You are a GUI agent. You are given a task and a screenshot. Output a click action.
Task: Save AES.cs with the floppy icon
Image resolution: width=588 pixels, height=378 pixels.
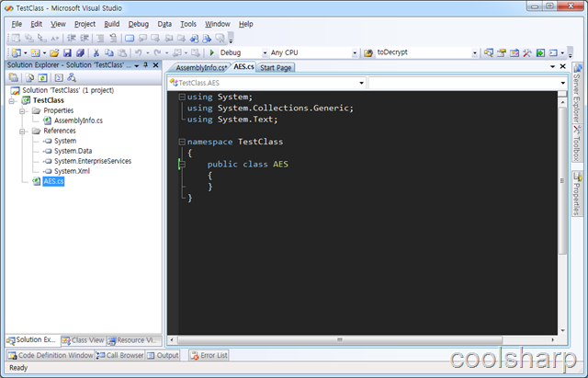coord(67,53)
